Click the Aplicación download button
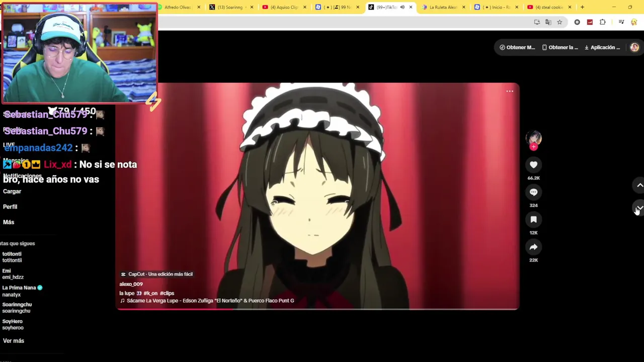The width and height of the screenshot is (644, 362). coord(602,47)
